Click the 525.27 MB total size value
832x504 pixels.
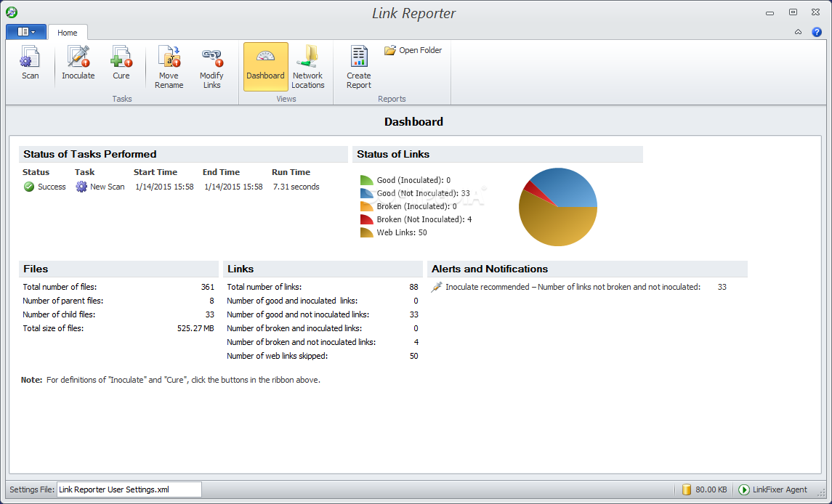tap(195, 328)
